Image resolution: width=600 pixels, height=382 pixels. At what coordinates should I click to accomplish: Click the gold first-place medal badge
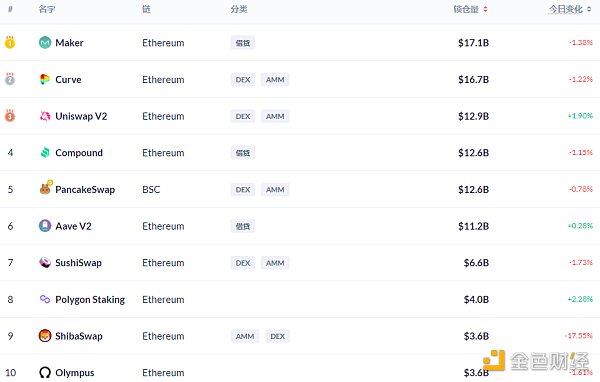[x=10, y=42]
